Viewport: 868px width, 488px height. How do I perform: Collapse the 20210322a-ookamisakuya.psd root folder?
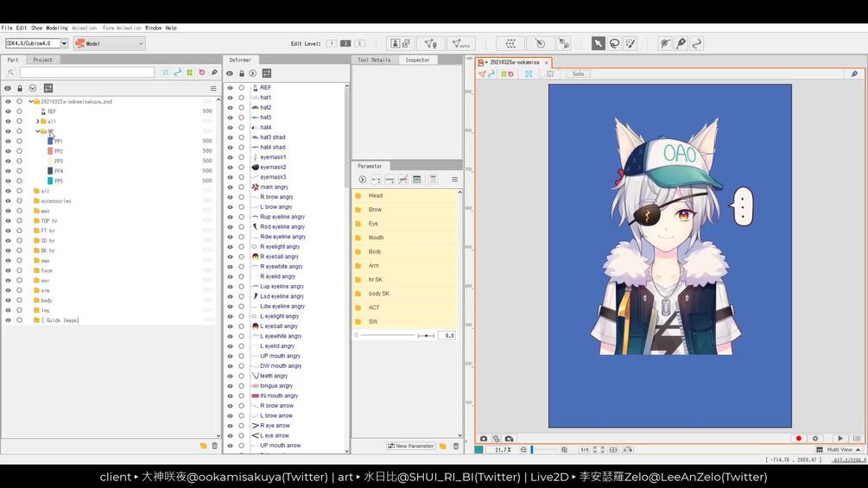pyautogui.click(x=31, y=101)
